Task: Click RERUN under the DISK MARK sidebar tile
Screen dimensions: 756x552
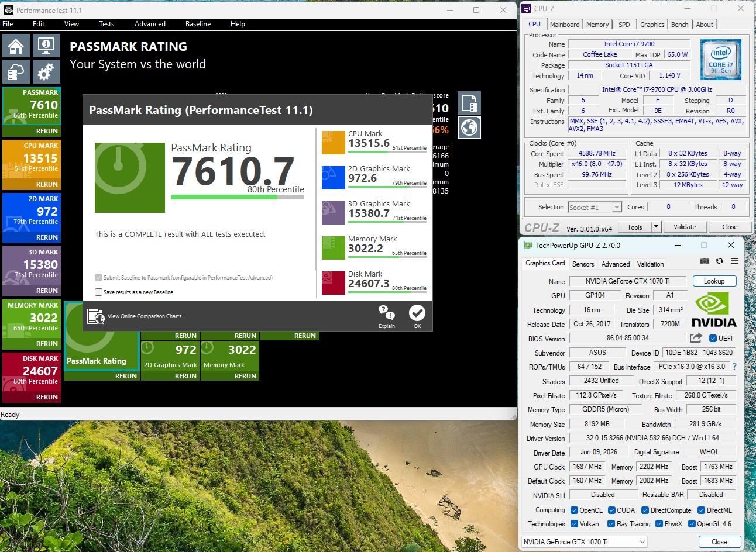Action: 47,397
